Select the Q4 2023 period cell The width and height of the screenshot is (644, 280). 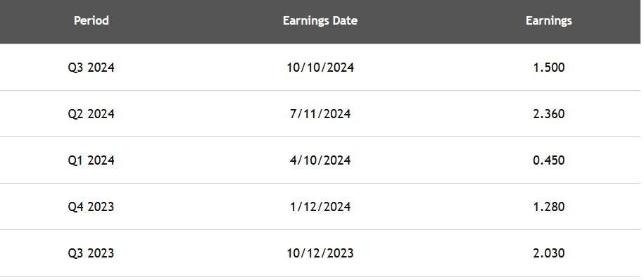coord(91,207)
